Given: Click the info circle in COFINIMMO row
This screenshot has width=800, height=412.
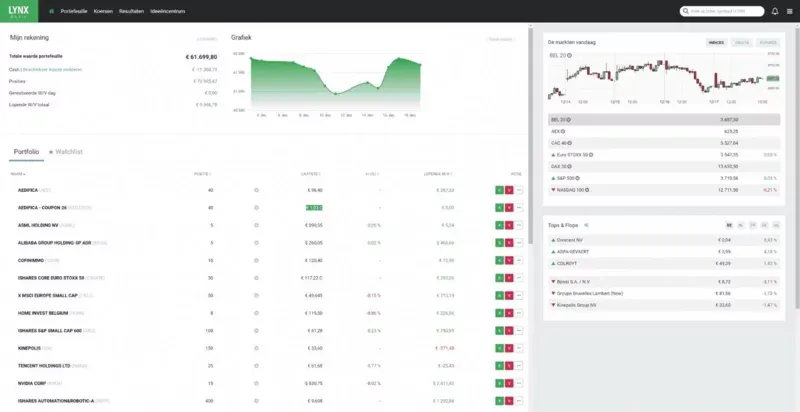Looking at the screenshot, I should (256, 260).
